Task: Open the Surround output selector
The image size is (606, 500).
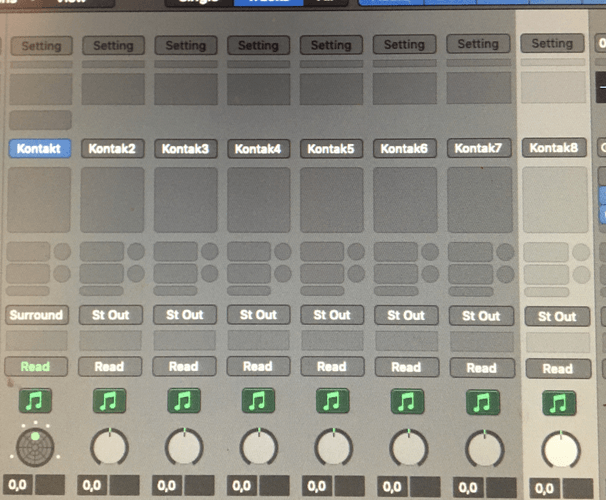Action: (37, 315)
